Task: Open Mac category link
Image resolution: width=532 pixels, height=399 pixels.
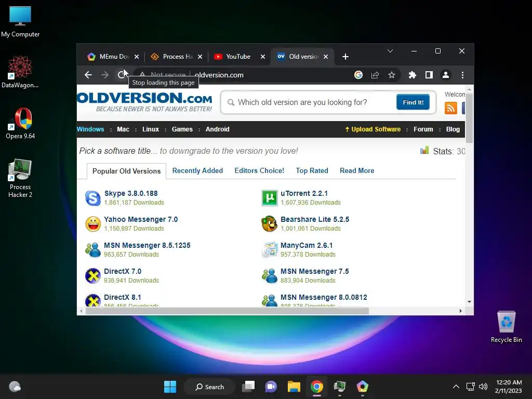Action: pyautogui.click(x=123, y=129)
